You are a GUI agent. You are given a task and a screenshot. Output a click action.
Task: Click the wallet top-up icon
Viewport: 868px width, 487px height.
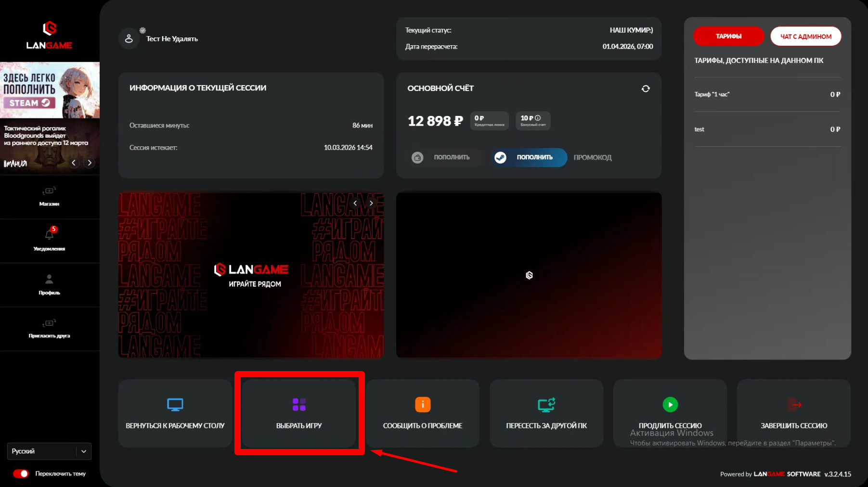click(x=417, y=157)
